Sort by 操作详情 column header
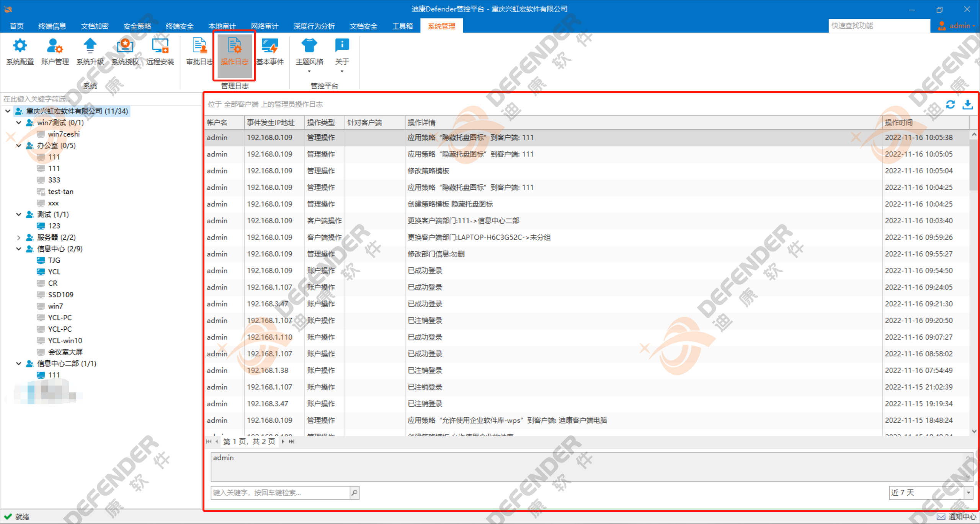The height and width of the screenshot is (524, 980). tap(644, 122)
